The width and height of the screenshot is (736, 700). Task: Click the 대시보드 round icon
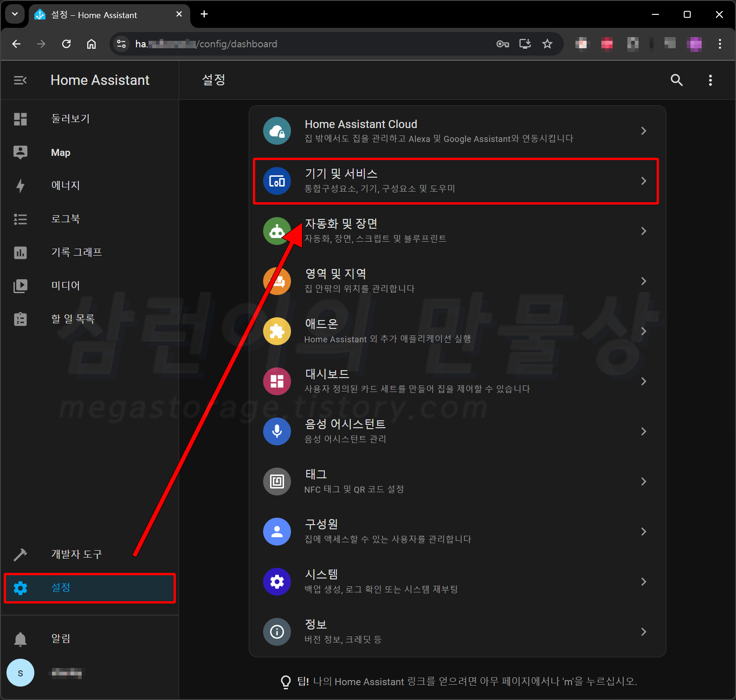pos(277,381)
